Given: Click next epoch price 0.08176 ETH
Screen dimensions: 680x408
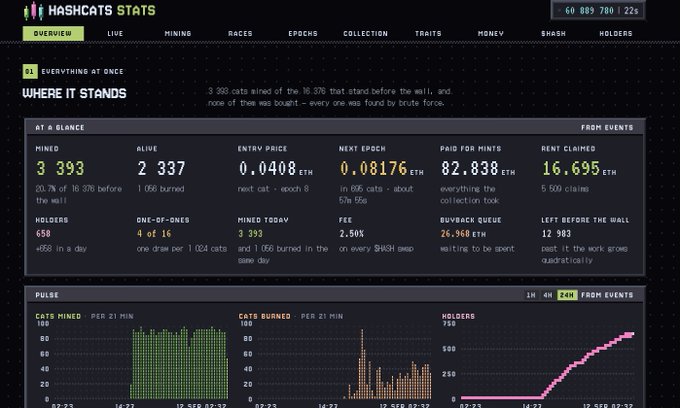Looking at the screenshot, I should [382, 169].
